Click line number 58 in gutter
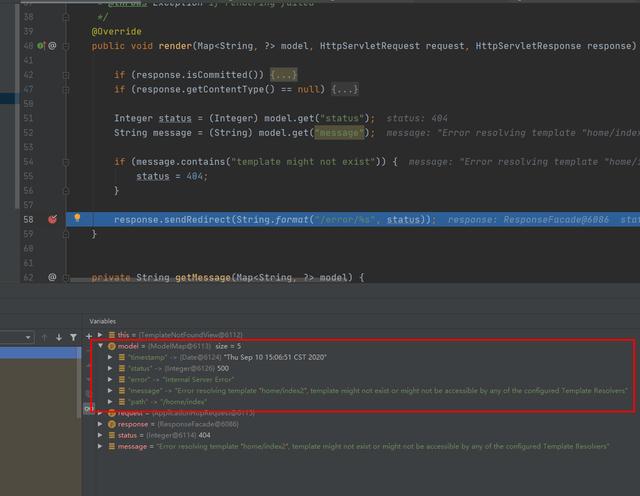The width and height of the screenshot is (640, 496). 29,220
